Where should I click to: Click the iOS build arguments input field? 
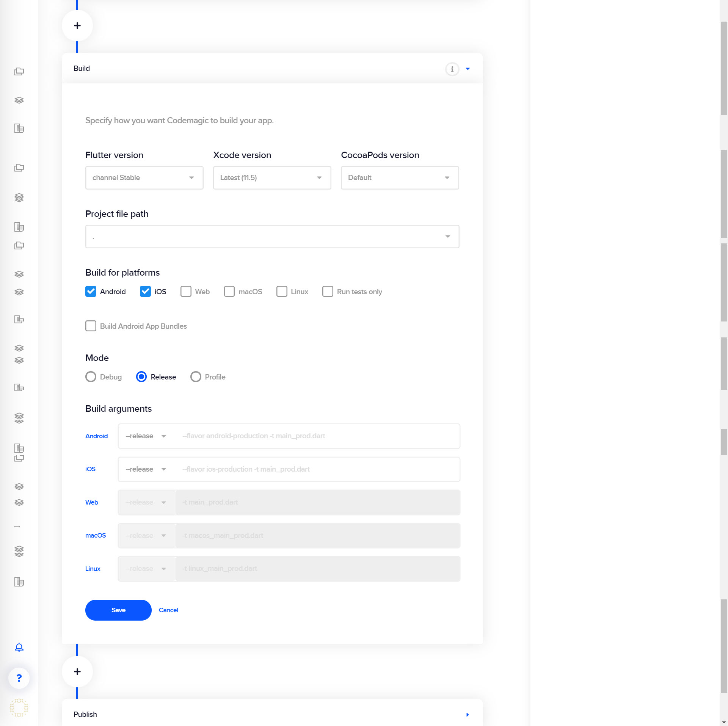(317, 469)
